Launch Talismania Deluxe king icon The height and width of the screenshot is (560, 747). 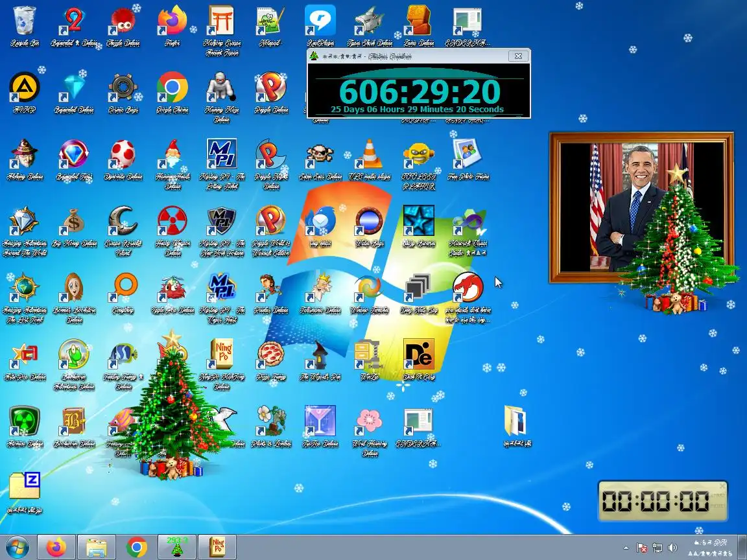tap(320, 288)
